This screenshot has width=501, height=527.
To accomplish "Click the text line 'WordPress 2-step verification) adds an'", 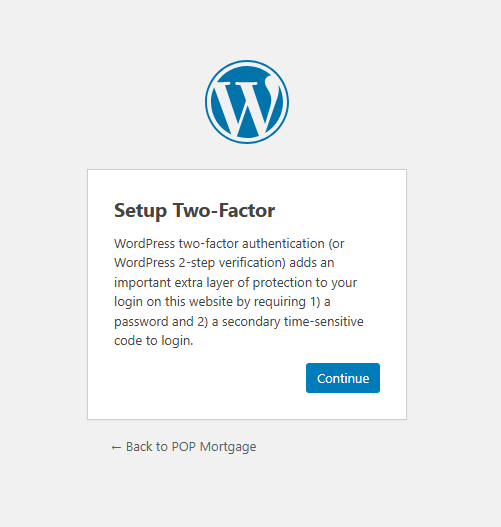I will [224, 263].
